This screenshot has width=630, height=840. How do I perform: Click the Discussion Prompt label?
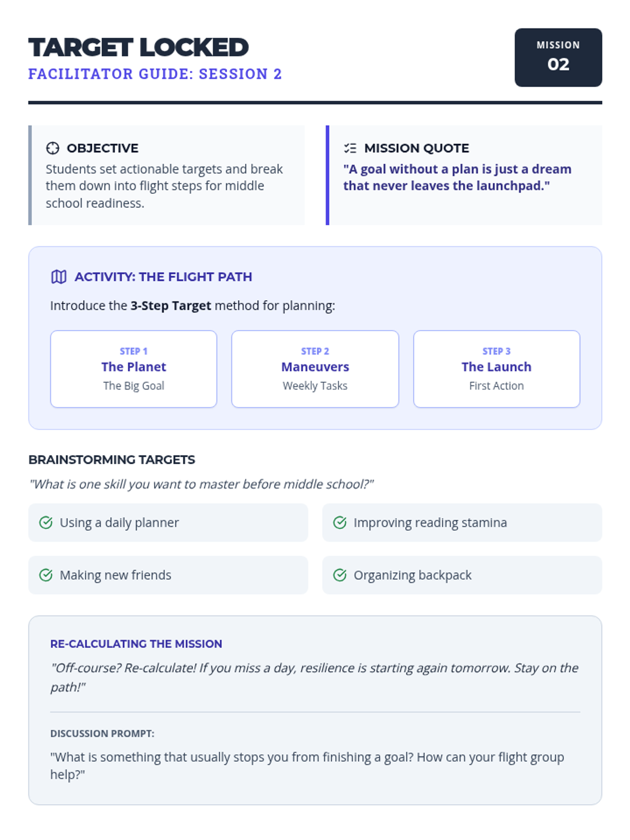(102, 733)
